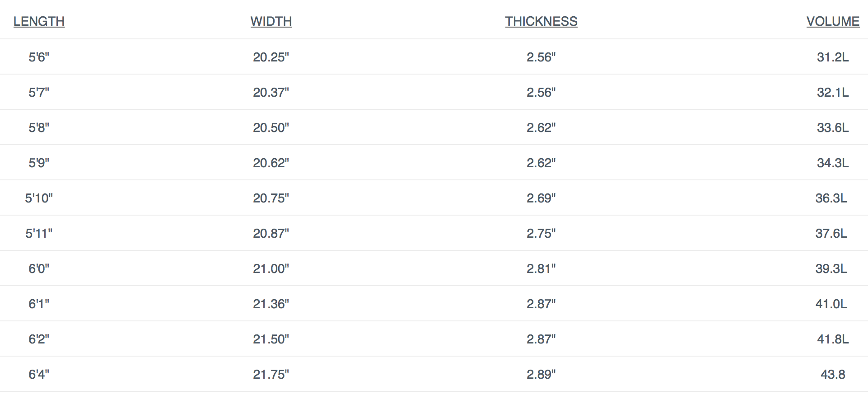This screenshot has height=395, width=868.
Task: Select the 5'10" length cell
Action: (x=39, y=198)
